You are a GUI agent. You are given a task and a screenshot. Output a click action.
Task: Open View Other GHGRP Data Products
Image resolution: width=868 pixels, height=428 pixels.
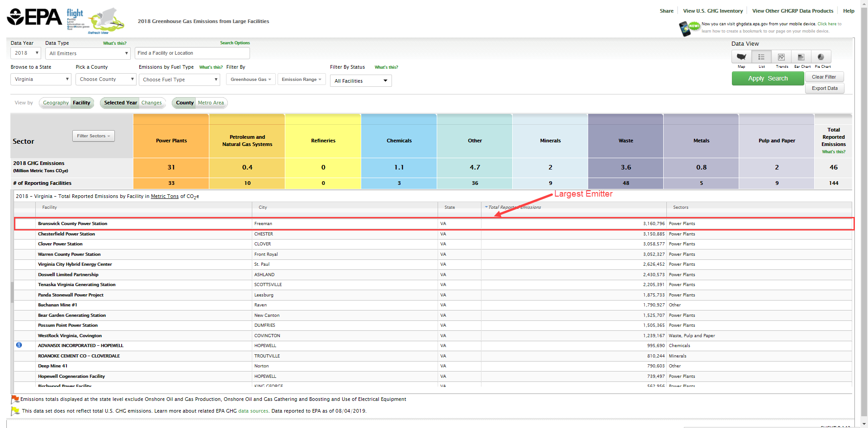click(793, 11)
